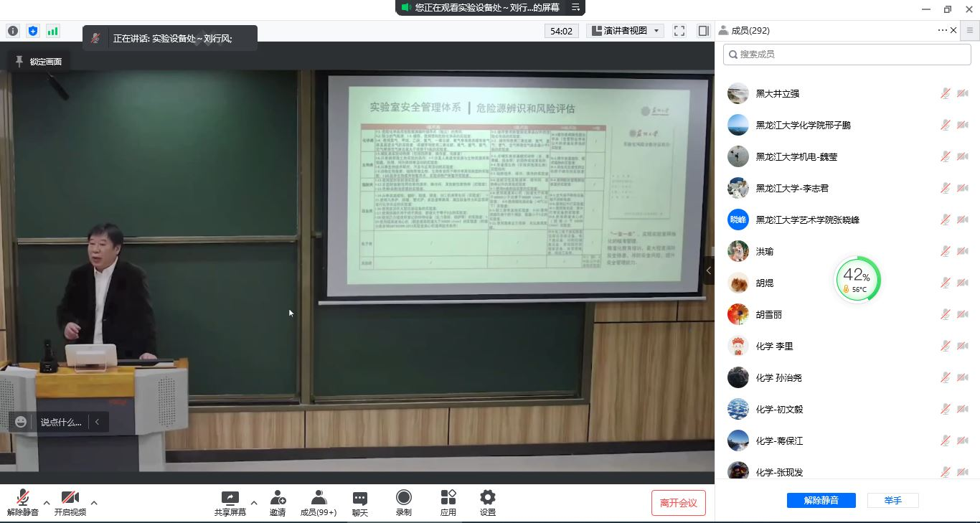The image size is (980, 523).
Task: Click the meeting info icon
Action: (x=13, y=31)
